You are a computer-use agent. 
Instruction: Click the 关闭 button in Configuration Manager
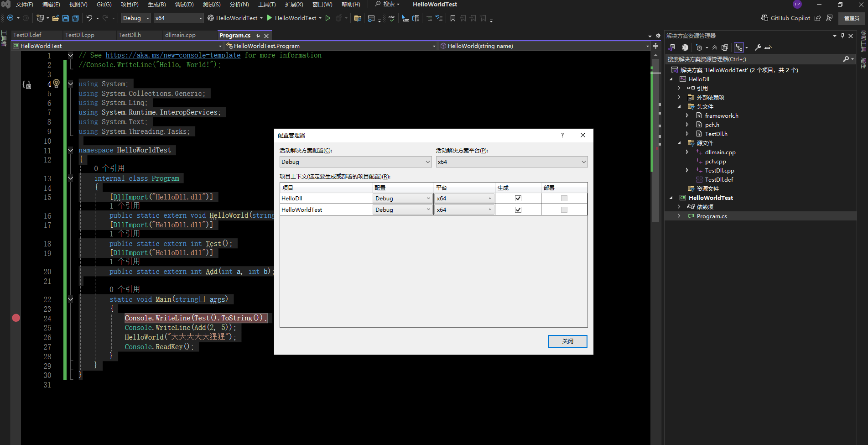(x=567, y=341)
